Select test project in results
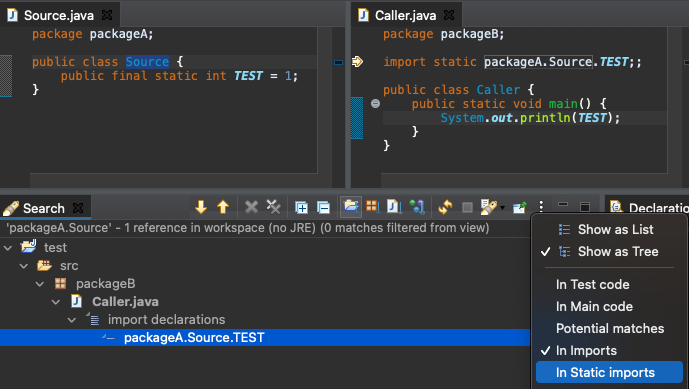This screenshot has height=389, width=689. pos(55,247)
